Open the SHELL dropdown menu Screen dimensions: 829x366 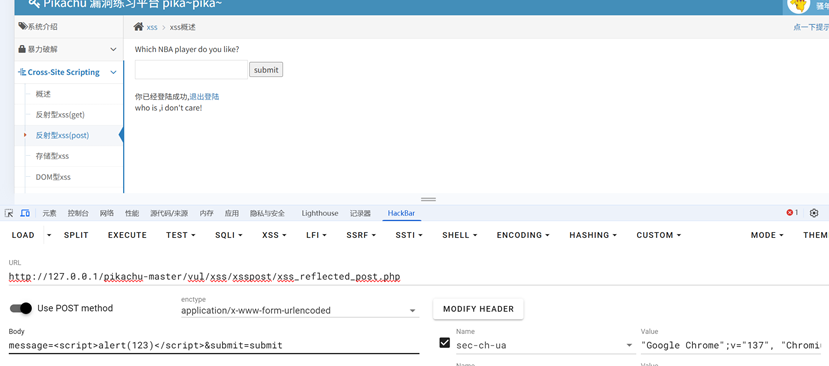460,235
